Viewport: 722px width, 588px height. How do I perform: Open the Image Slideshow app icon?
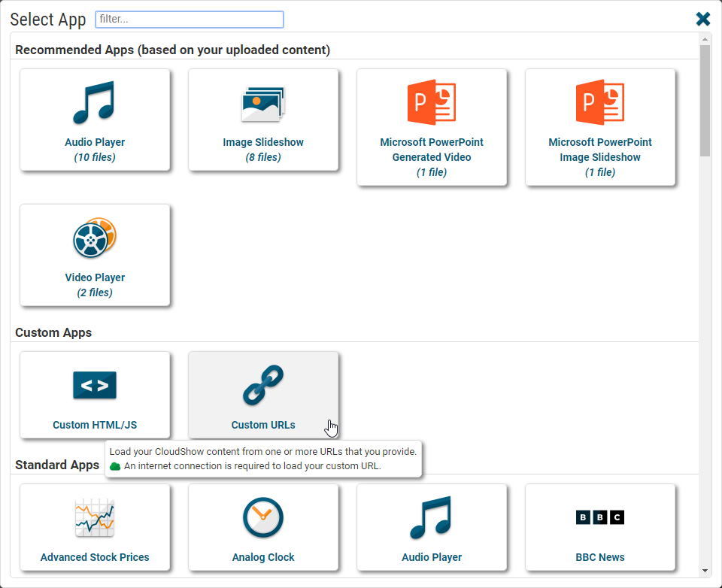pyautogui.click(x=262, y=103)
